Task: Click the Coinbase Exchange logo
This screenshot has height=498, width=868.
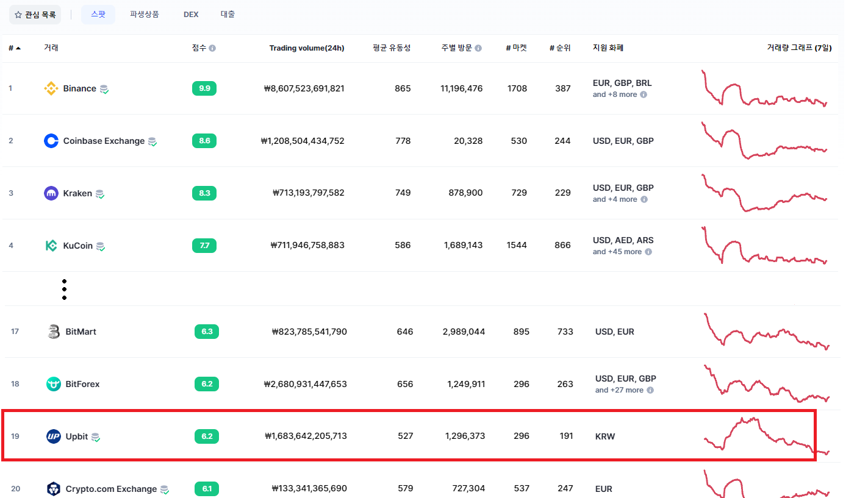Action: point(51,141)
